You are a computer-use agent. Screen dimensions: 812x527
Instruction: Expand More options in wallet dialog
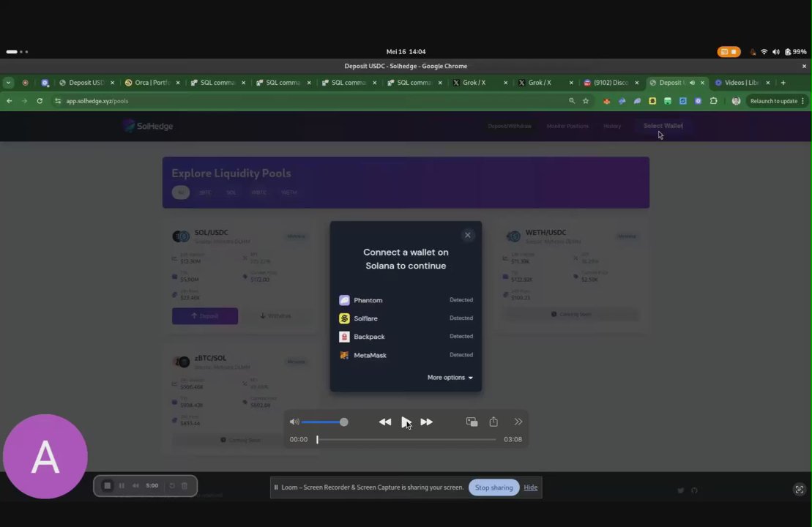tap(450, 378)
